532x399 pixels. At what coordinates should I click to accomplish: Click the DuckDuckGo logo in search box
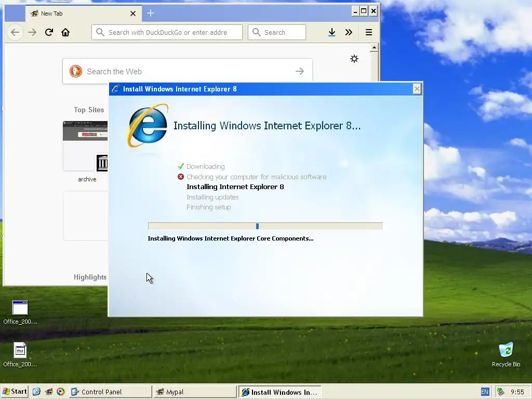click(76, 71)
